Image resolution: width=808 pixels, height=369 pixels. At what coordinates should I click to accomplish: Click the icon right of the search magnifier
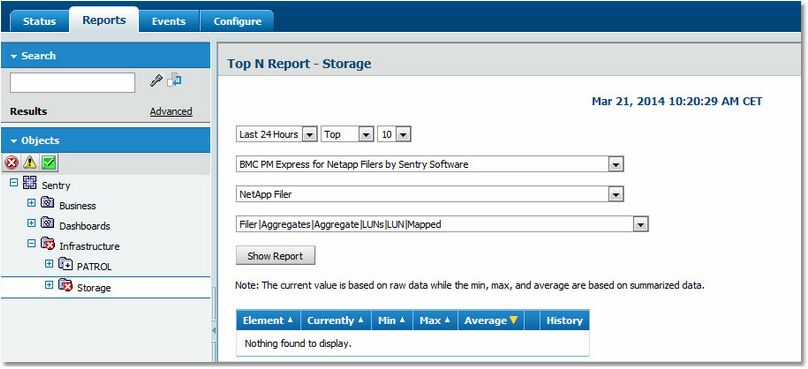point(175,80)
